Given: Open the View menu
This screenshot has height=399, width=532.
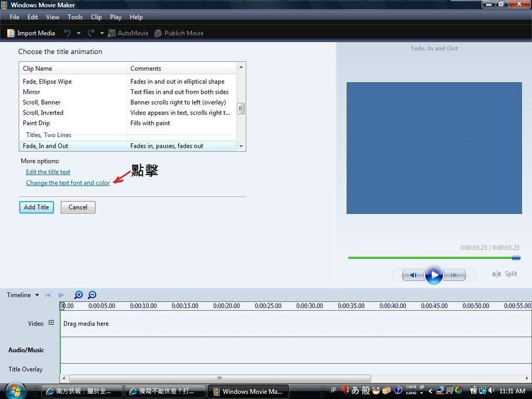Looking at the screenshot, I should coord(52,17).
